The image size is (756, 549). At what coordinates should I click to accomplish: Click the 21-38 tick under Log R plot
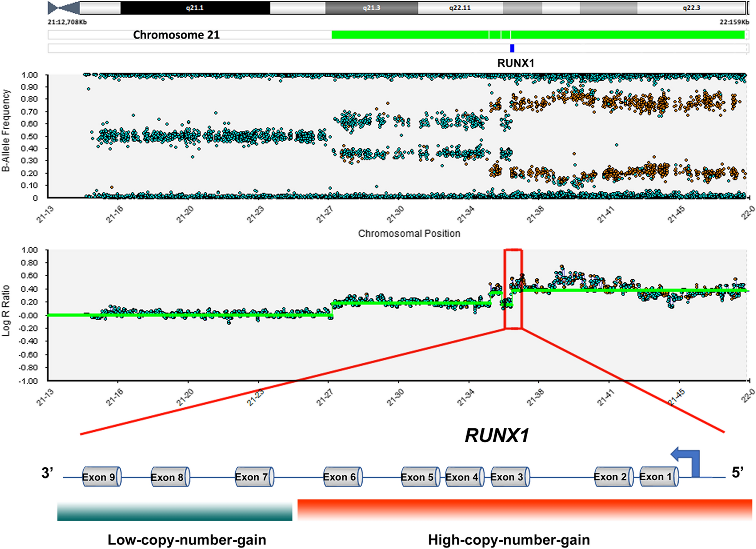click(535, 398)
